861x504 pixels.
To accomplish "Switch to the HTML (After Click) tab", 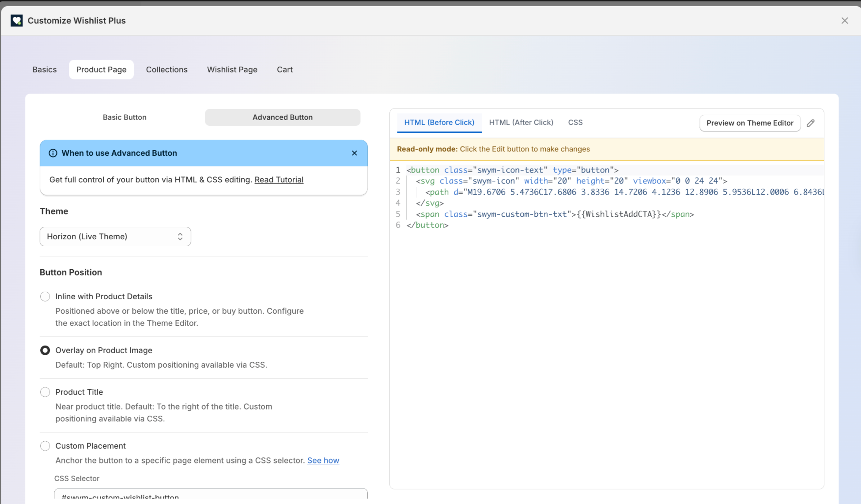I will point(521,122).
